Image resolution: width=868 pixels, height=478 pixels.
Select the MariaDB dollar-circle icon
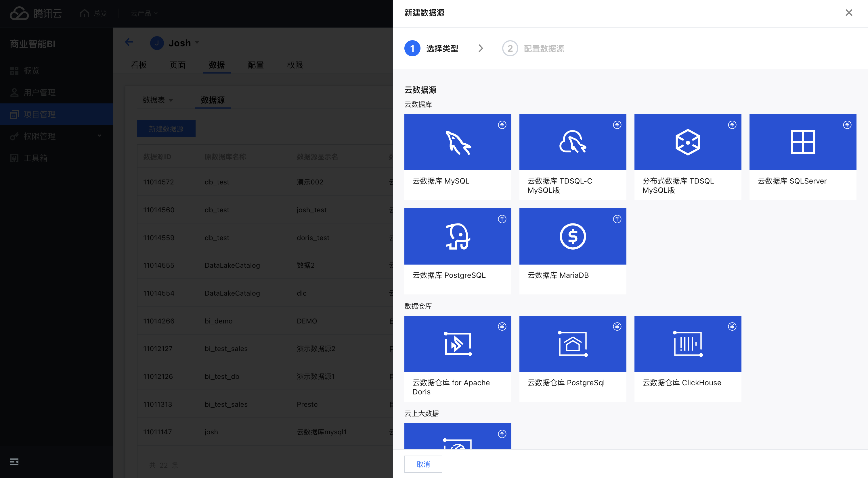pyautogui.click(x=573, y=236)
